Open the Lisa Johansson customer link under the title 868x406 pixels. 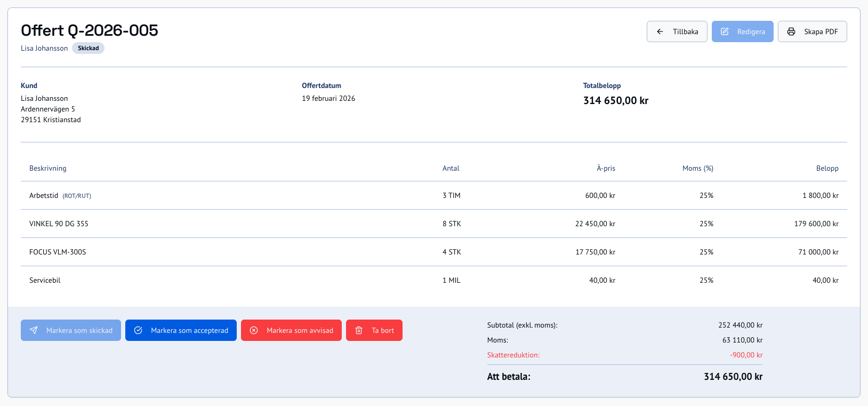coord(44,48)
